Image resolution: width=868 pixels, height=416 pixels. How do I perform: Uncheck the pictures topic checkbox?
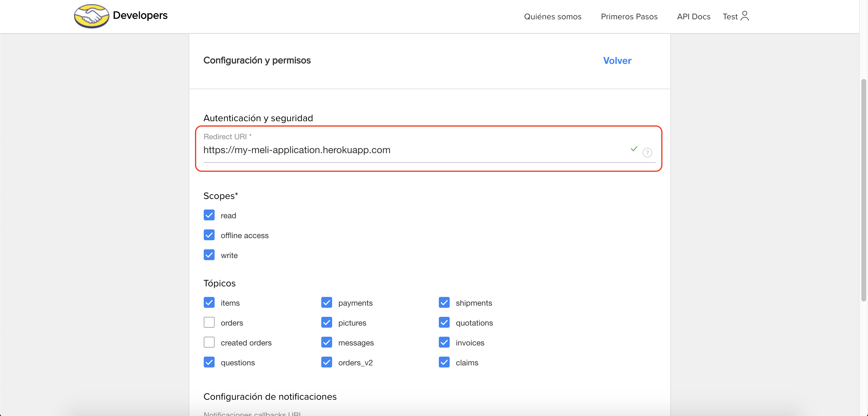tap(326, 322)
